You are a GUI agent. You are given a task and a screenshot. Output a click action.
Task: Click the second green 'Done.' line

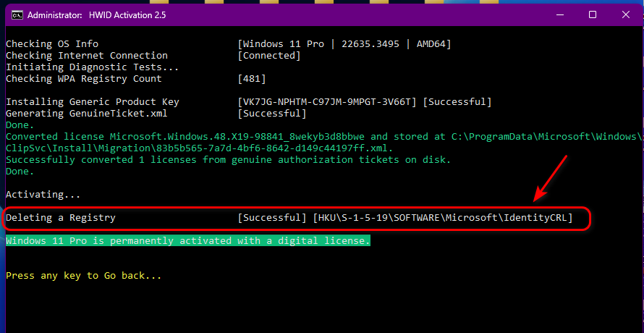tap(20, 171)
